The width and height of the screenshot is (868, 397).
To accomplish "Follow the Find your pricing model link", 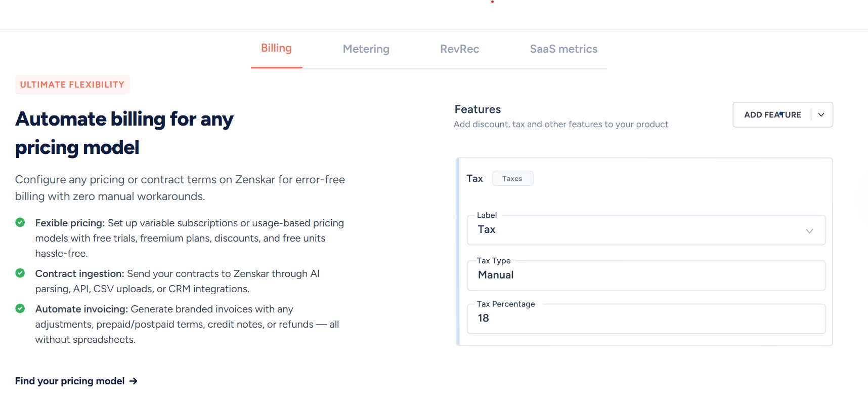I will 76,381.
